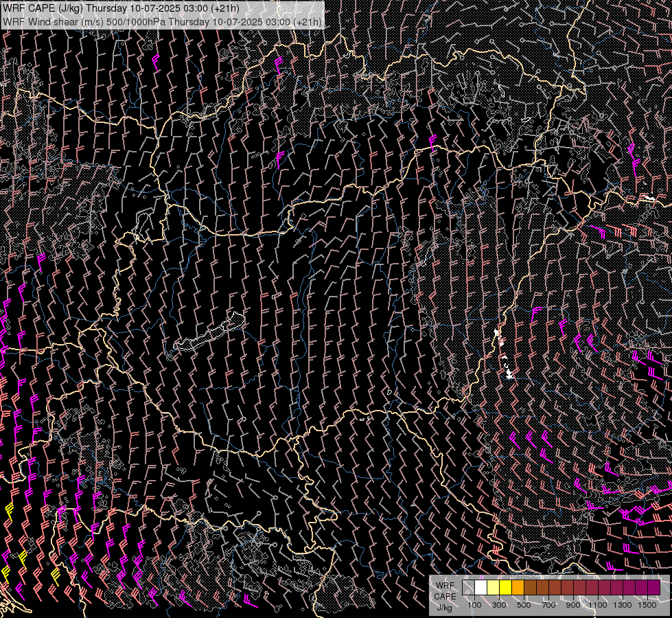Viewport: 672px width, 618px height.
Task: Select the empty first legend swatch below 100
Action: (x=468, y=587)
